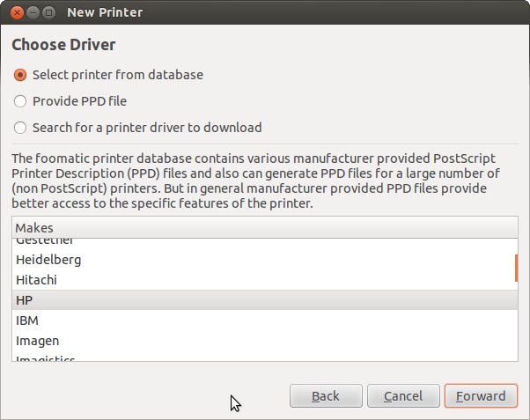This screenshot has height=420, width=530.
Task: Click the Makes column header
Action: [264, 228]
